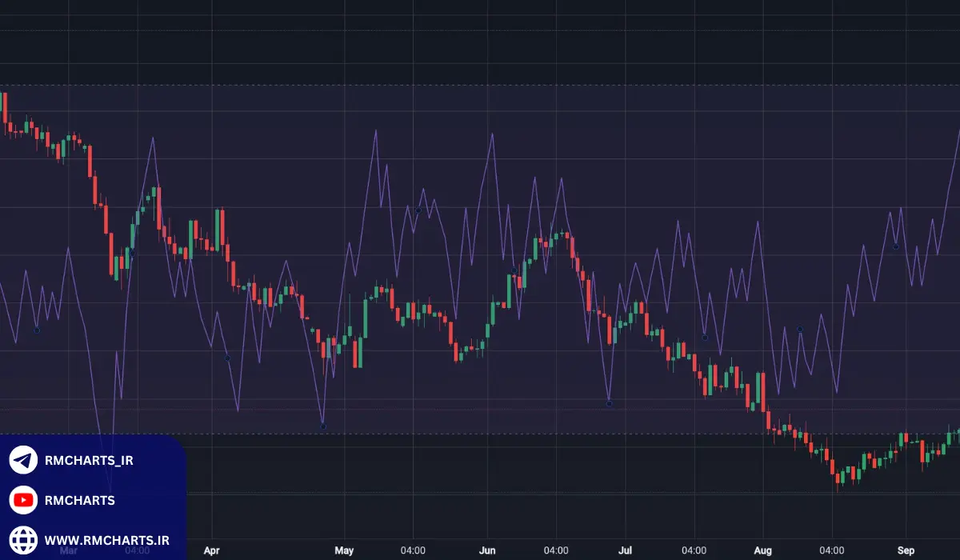Screen dimensions: 960x560
Task: Open the RMCHARTS_IR Telegram handle text
Action: (x=88, y=460)
